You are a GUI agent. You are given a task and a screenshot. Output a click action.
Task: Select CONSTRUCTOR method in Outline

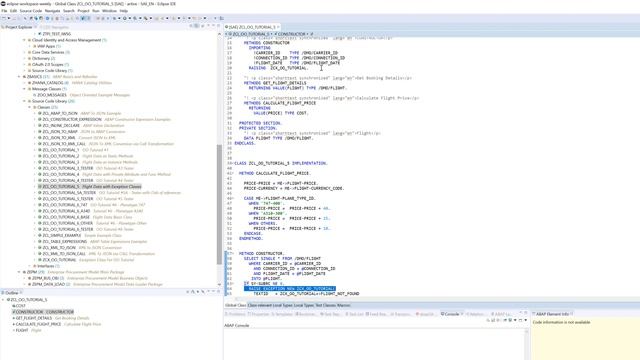[43, 312]
